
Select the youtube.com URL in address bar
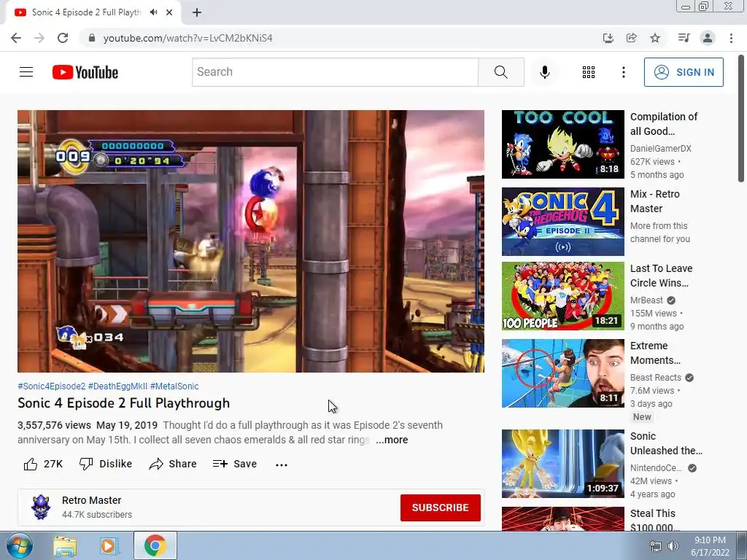click(187, 38)
